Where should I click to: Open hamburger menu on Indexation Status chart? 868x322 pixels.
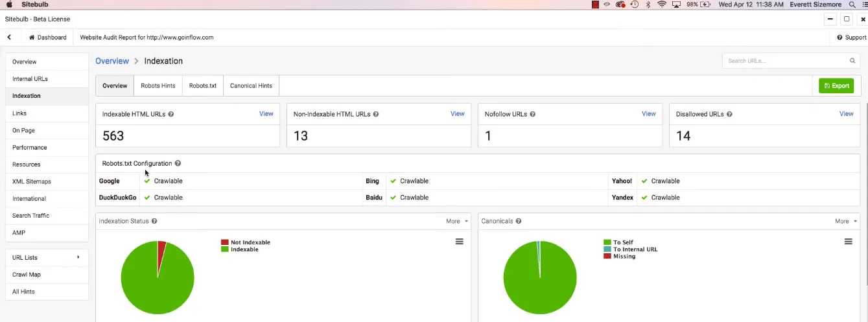459,242
